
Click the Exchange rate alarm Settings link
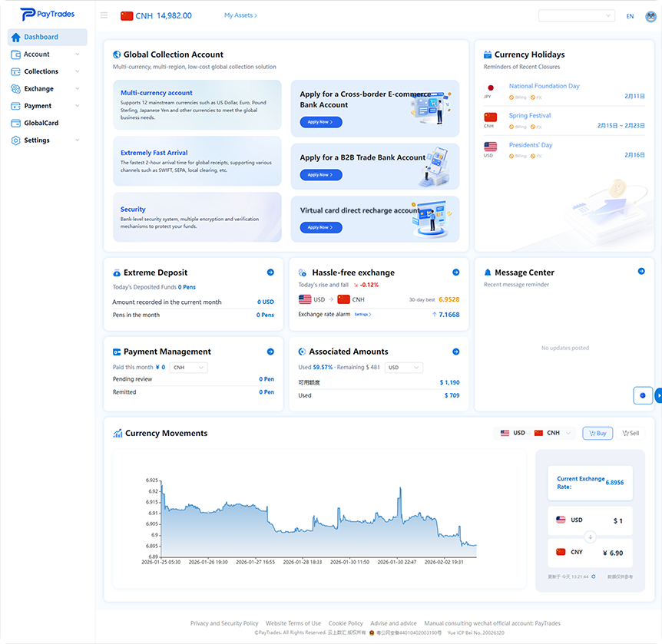pos(362,315)
